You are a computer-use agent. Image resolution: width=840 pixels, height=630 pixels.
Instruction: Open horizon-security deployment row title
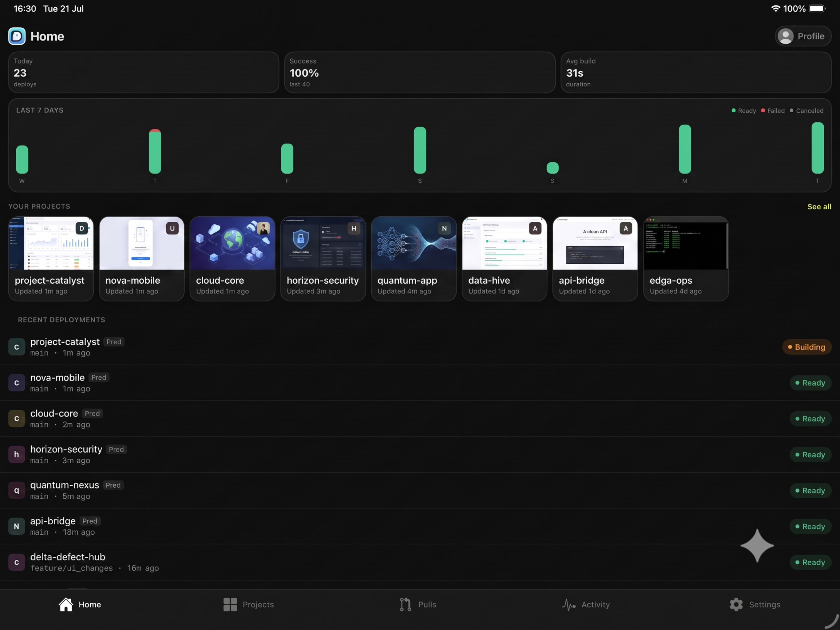pos(66,449)
